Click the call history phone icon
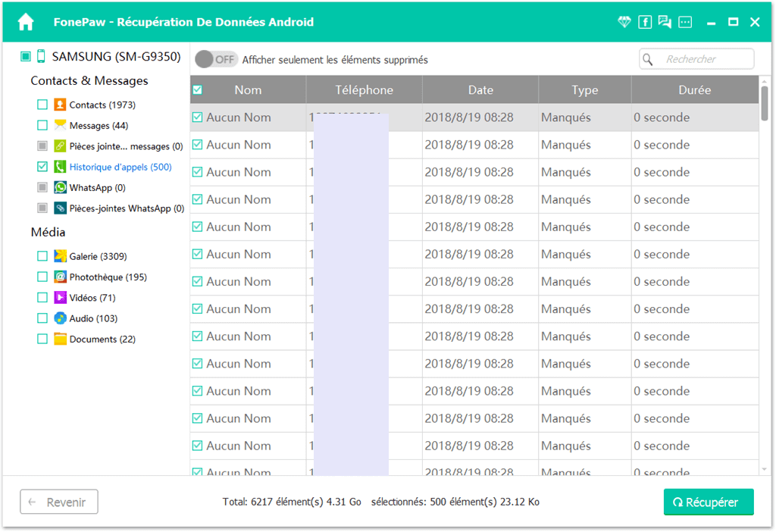The height and width of the screenshot is (532, 776). [60, 167]
